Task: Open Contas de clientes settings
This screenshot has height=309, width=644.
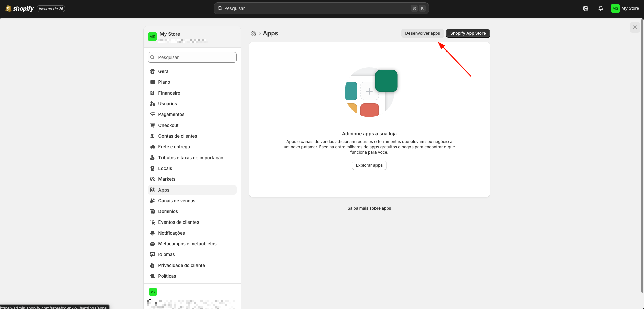Action: click(x=192, y=136)
